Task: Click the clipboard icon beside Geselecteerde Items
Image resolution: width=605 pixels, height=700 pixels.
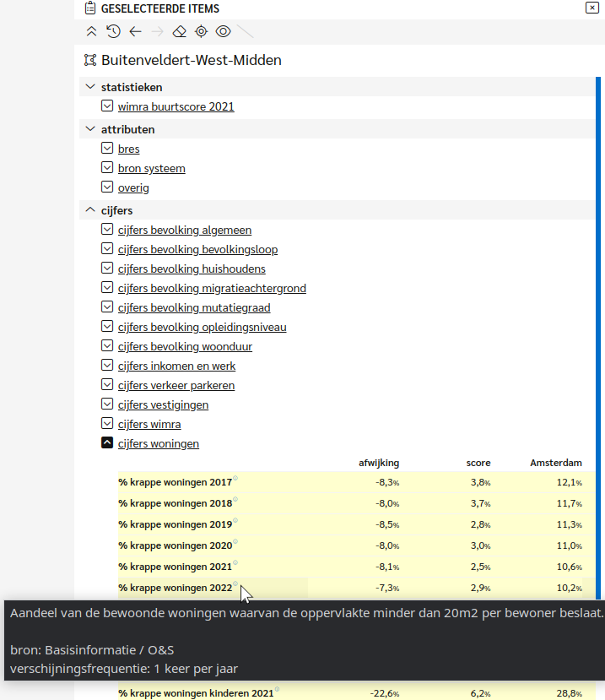Action: click(x=90, y=8)
